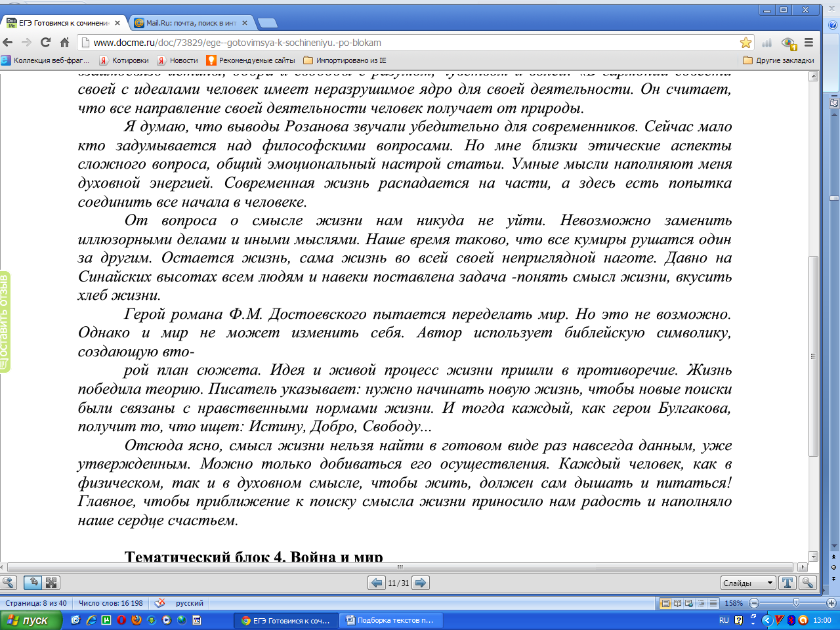Open the Новости bookmark
Screen dimensions: 840x630
177,60
